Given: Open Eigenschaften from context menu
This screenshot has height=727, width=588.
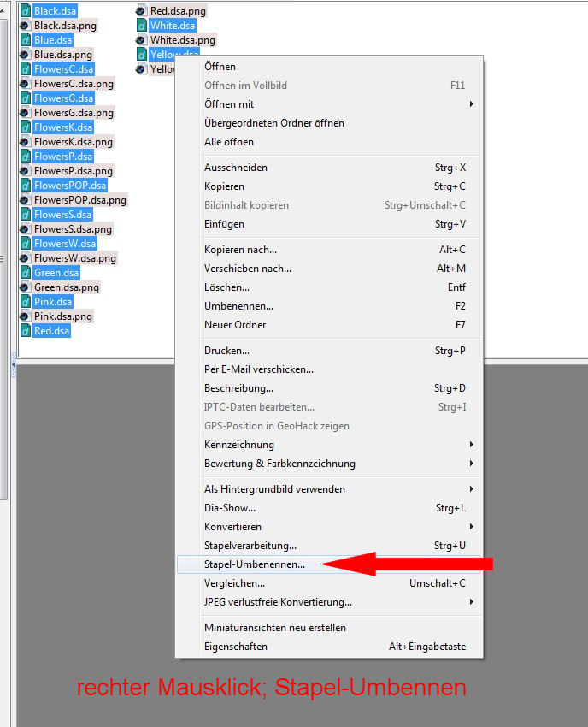Looking at the screenshot, I should [329, 647].
